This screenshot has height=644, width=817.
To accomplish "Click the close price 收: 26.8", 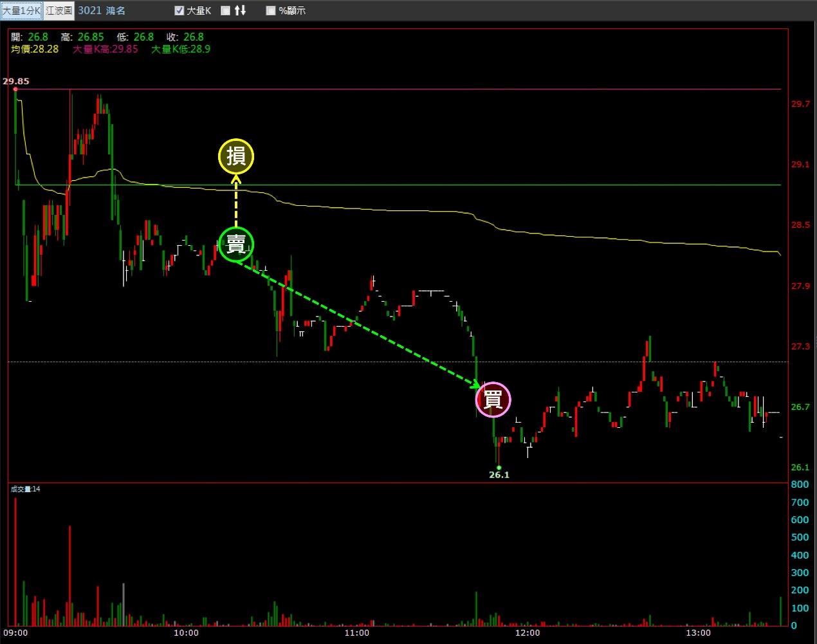I will click(x=185, y=37).
